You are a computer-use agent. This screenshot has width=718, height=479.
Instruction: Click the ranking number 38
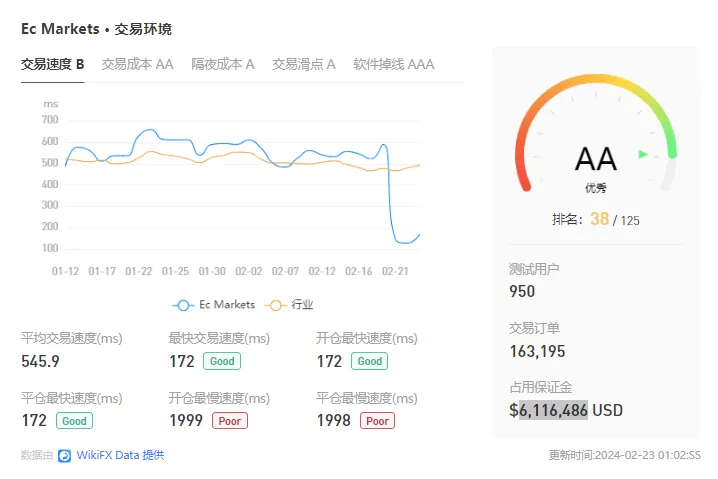click(599, 219)
